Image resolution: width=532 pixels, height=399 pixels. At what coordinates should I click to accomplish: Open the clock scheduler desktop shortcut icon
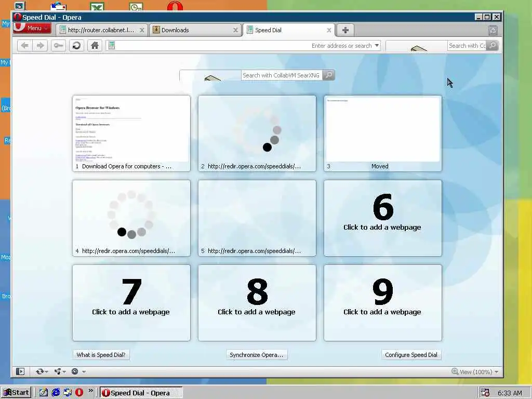pos(136,6)
